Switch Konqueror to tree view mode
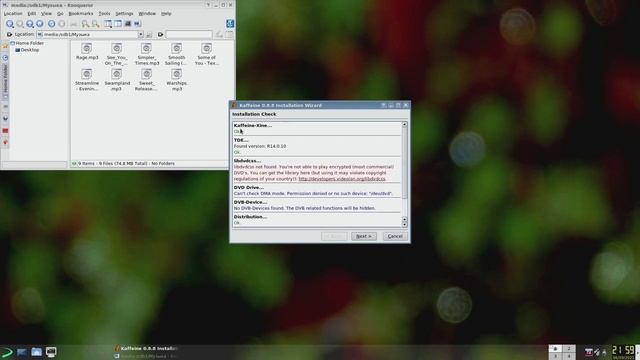This screenshot has width=640, height=360. (118, 24)
